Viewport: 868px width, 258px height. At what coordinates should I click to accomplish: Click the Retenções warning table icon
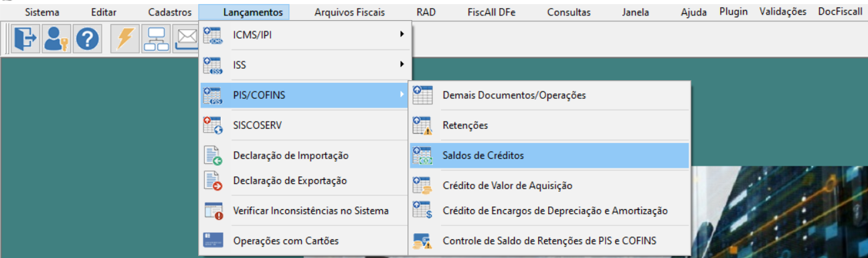pyautogui.click(x=422, y=125)
